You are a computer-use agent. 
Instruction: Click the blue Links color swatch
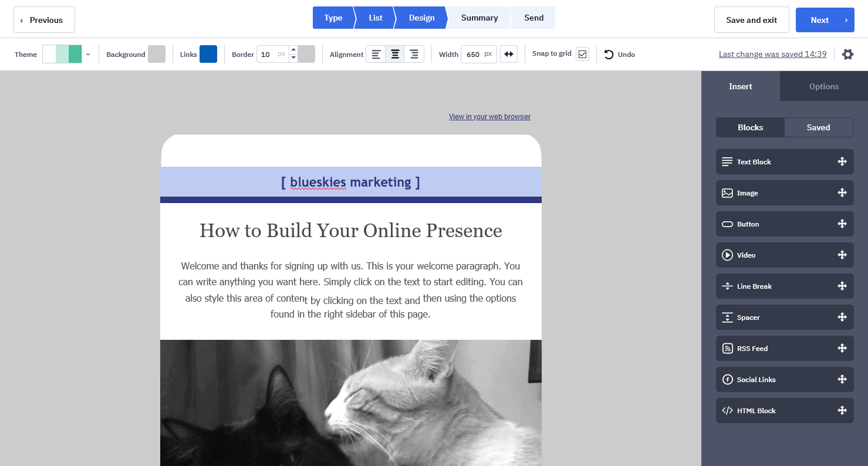pos(208,54)
